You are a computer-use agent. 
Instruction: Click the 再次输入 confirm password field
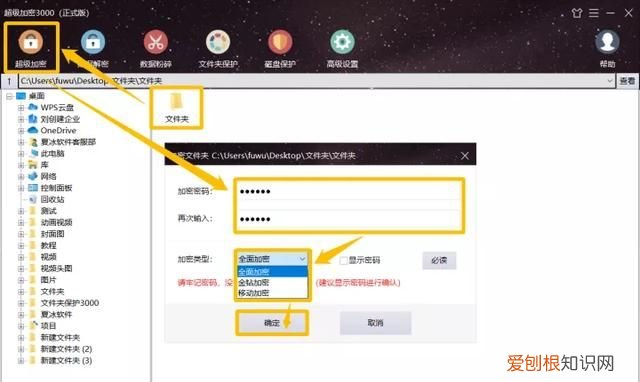349,219
